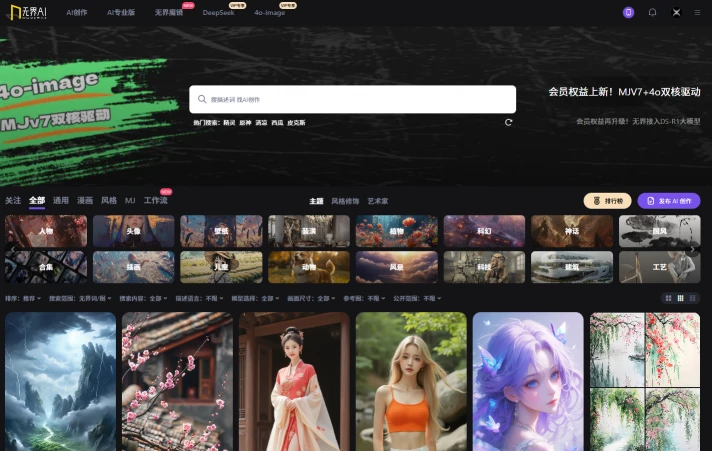Open the 国风 category tile
712x451 pixels.
659,231
